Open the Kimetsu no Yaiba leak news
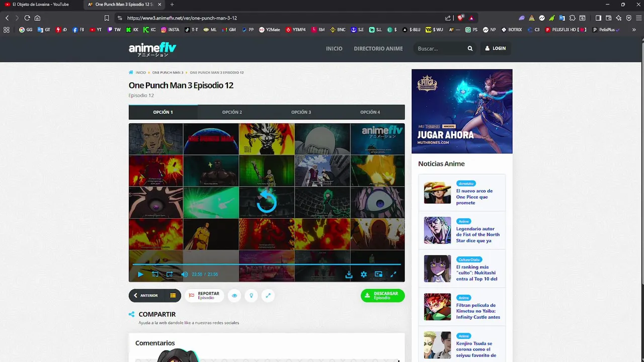 (x=478, y=311)
